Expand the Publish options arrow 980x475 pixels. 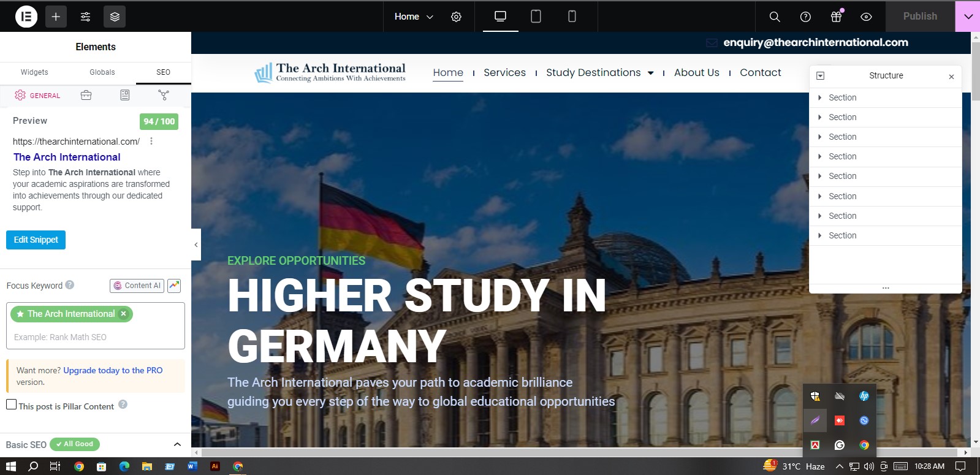click(968, 17)
